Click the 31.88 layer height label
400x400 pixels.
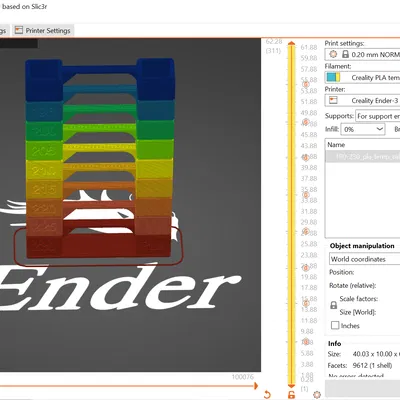pos(309,211)
